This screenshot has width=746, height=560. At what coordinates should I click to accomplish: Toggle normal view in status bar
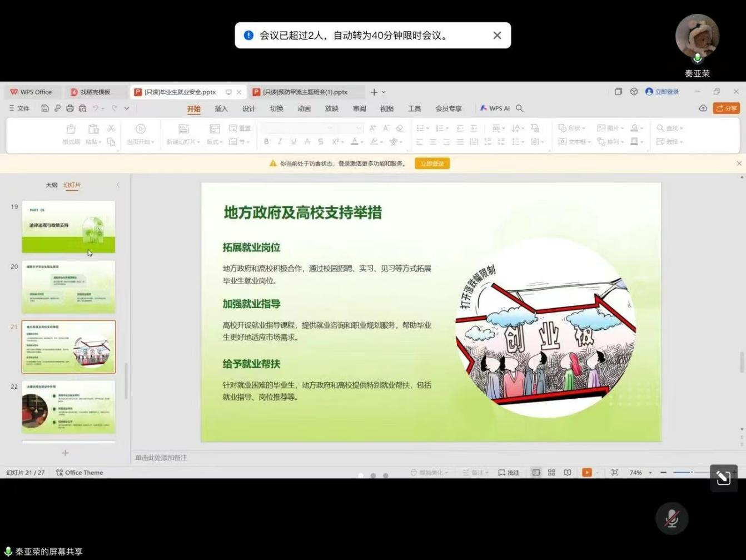(x=536, y=472)
